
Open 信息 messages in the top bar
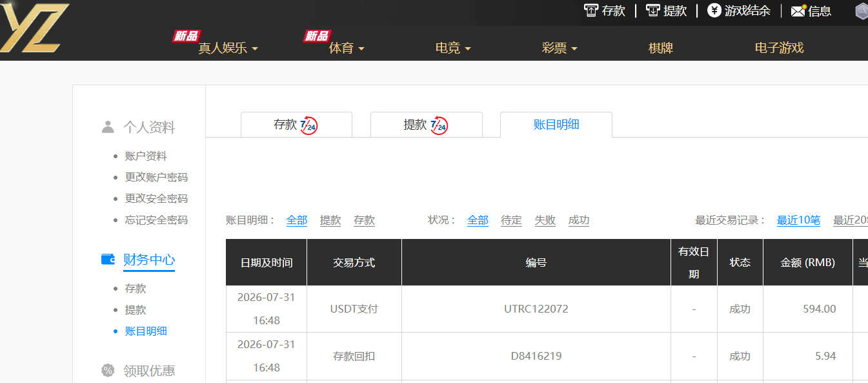(x=820, y=11)
